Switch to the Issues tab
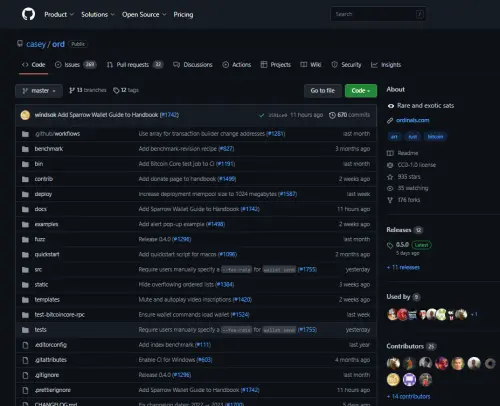Screen dimensions: 500x406 (76, 65)
